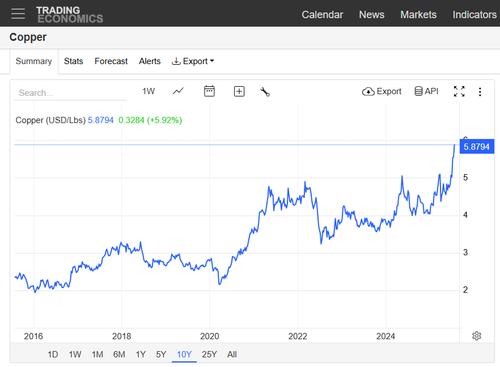This screenshot has width=500, height=367.
Task: Switch to the Forecast tab
Action: [x=111, y=61]
